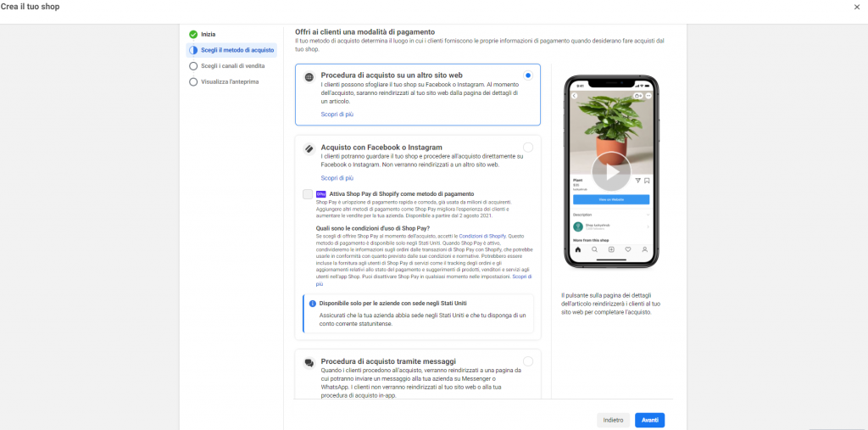Screen dimensions: 868x430
Task: Click the chat bubbles icon for message checkout
Action: (309, 363)
